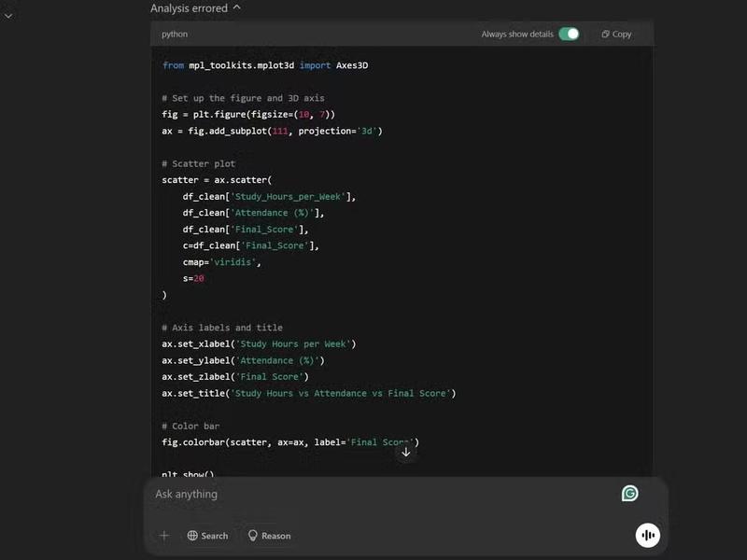The image size is (747, 560).
Task: Copy the python code block
Action: pos(616,34)
